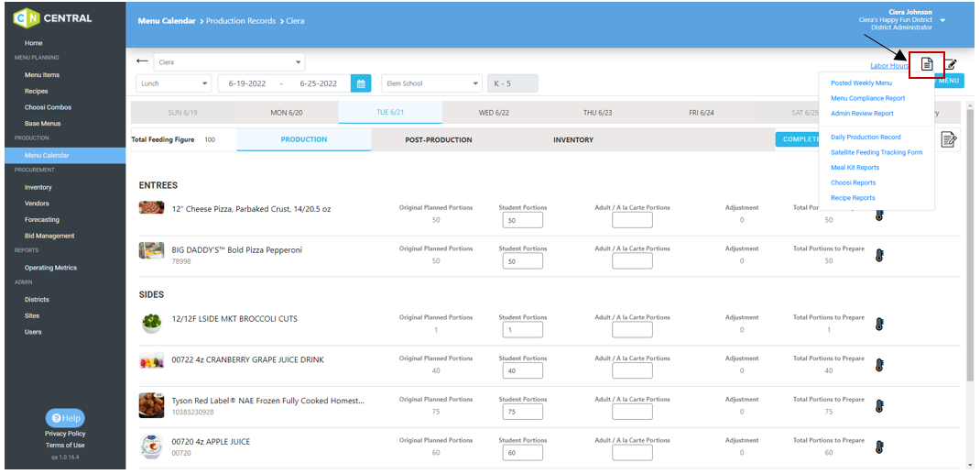980x474 pixels.
Task: Choose Admin Review Report
Action: 862,113
